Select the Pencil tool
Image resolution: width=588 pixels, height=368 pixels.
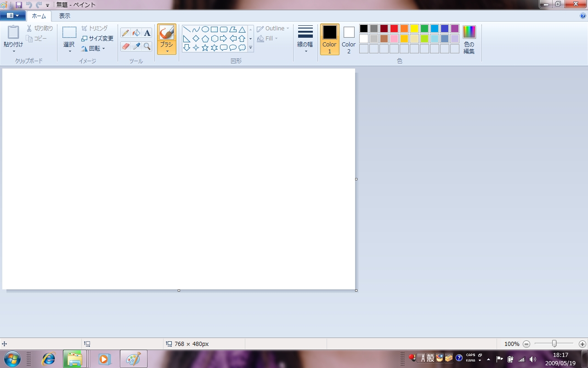pyautogui.click(x=125, y=33)
